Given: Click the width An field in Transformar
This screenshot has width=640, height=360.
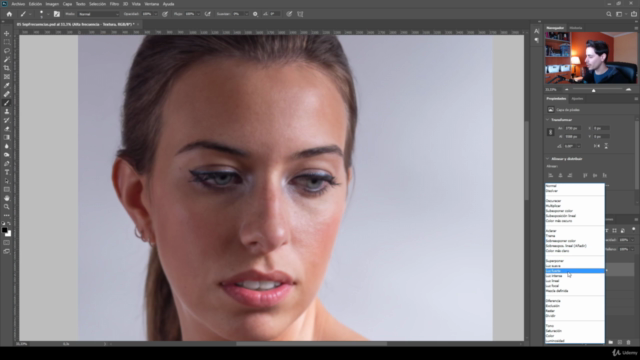Looking at the screenshot, I should [x=572, y=128].
